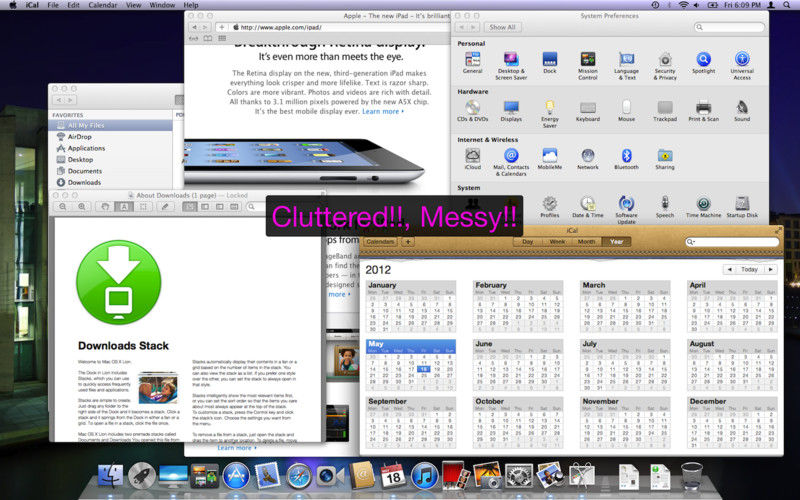Click Today button in iCal

(749, 269)
